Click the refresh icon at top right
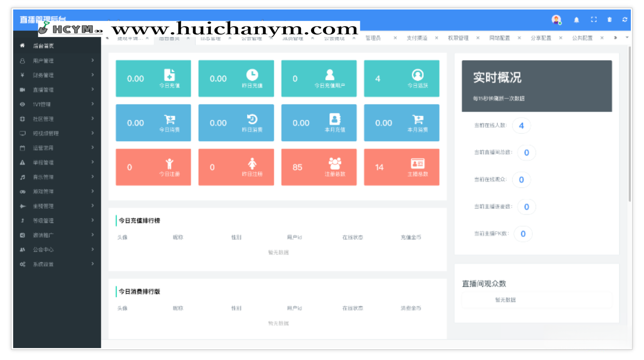 pos(625,19)
